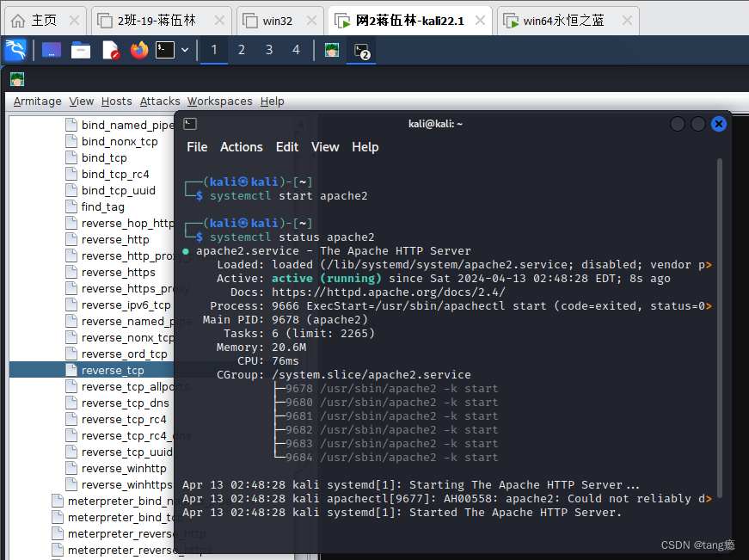Open the Armitage Help menu
Viewport: 749px width, 560px height.
(x=273, y=102)
